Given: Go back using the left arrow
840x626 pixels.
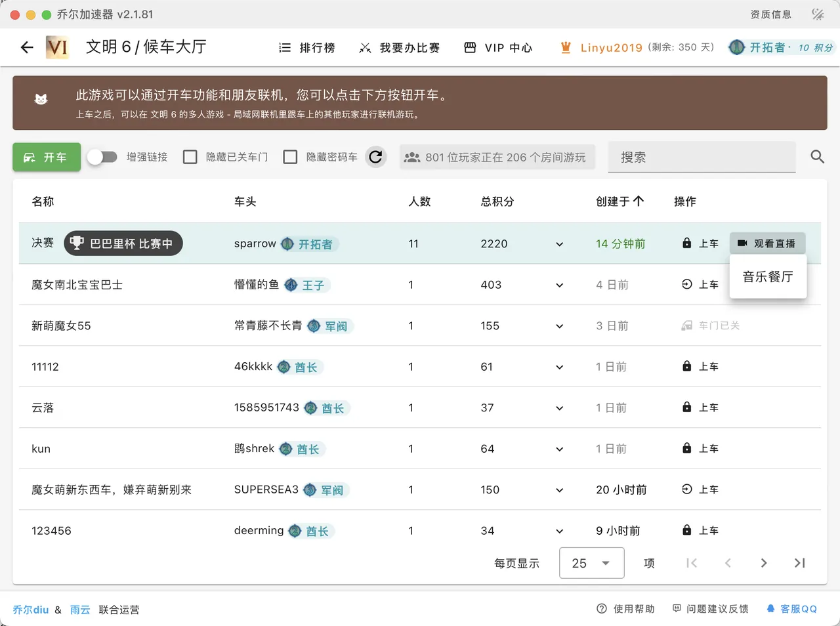Looking at the screenshot, I should pyautogui.click(x=27, y=47).
